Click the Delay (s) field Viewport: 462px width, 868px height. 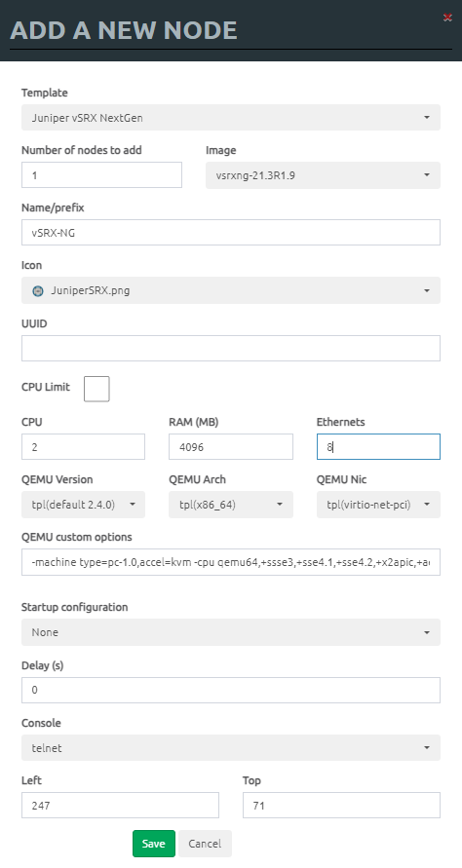[231, 691]
